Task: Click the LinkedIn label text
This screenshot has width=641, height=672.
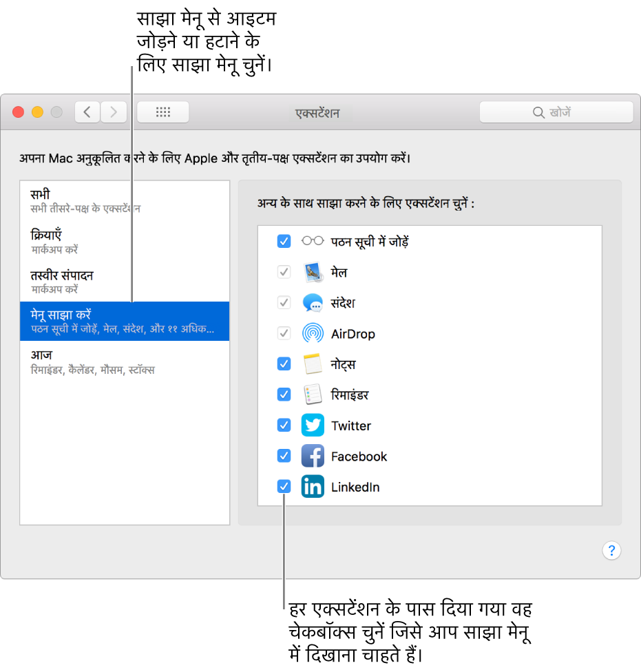Action: (355, 487)
